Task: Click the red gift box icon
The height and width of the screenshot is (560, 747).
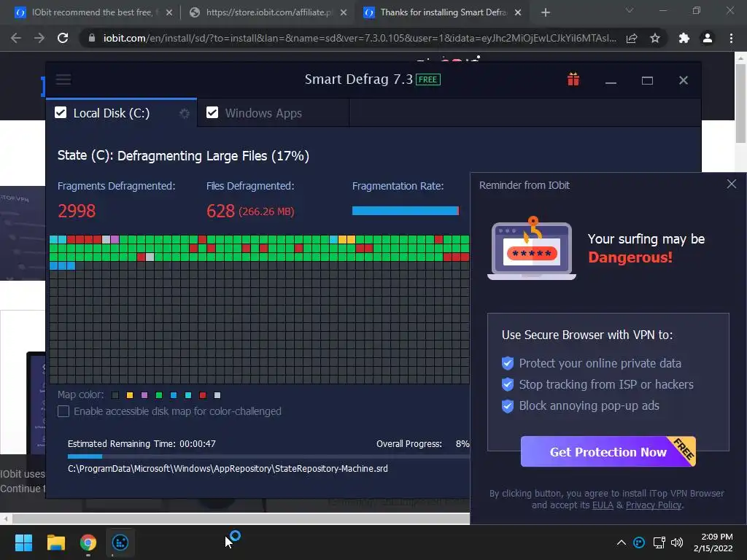Action: (x=573, y=79)
